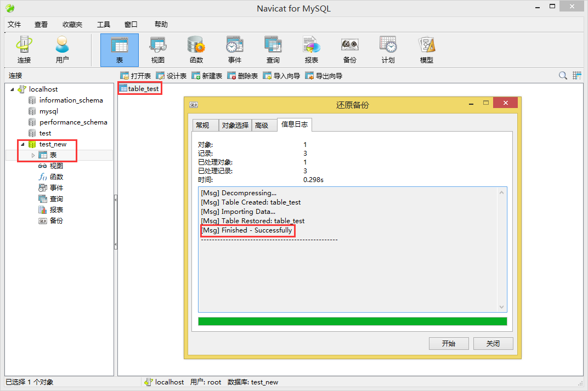The image size is (588, 391).
Task: Click log scrollbar up arrow
Action: [502, 192]
